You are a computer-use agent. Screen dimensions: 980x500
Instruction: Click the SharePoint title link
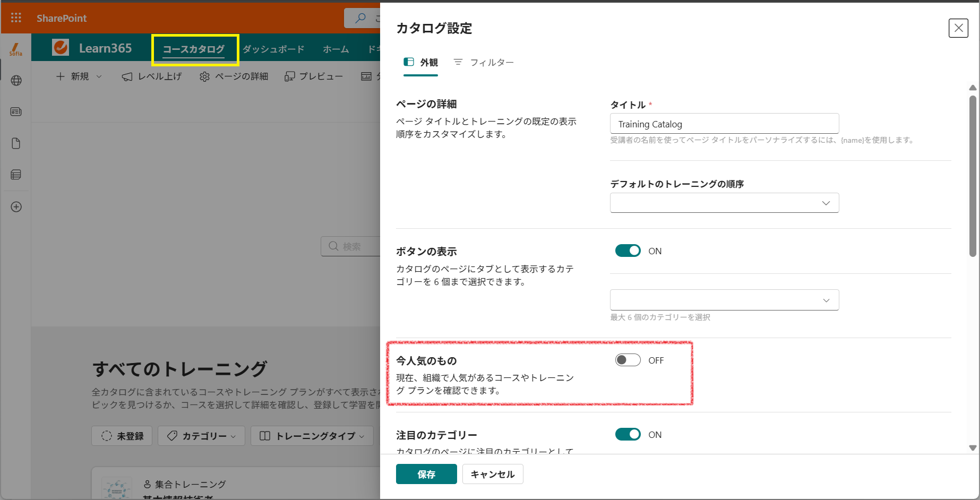click(x=62, y=18)
